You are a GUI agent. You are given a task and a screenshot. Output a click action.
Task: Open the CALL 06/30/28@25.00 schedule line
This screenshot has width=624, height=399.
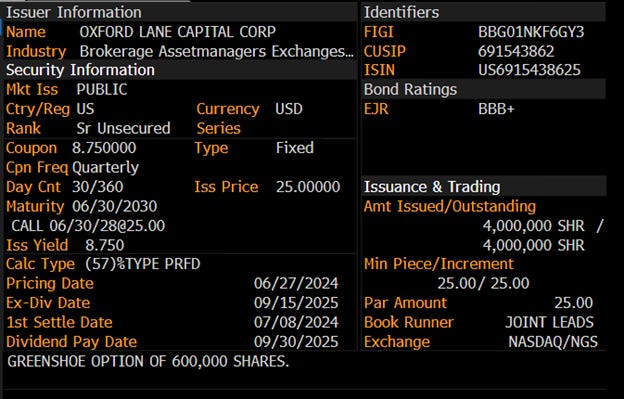(88, 226)
